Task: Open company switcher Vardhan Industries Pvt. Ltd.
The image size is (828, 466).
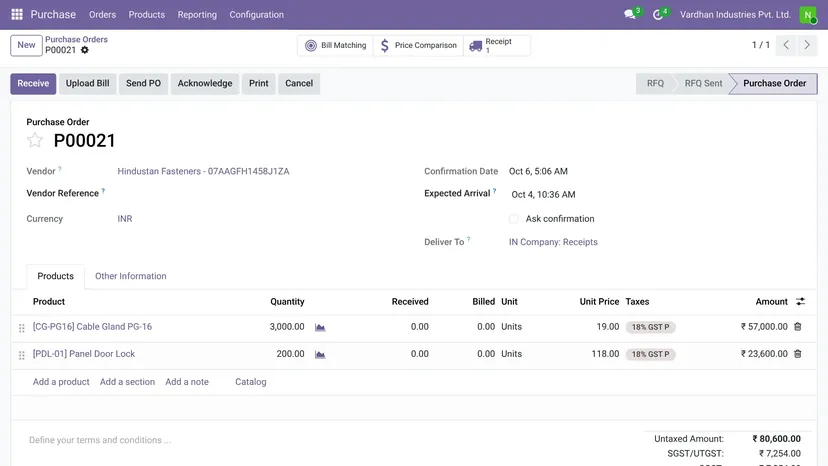Action: pyautogui.click(x=735, y=15)
